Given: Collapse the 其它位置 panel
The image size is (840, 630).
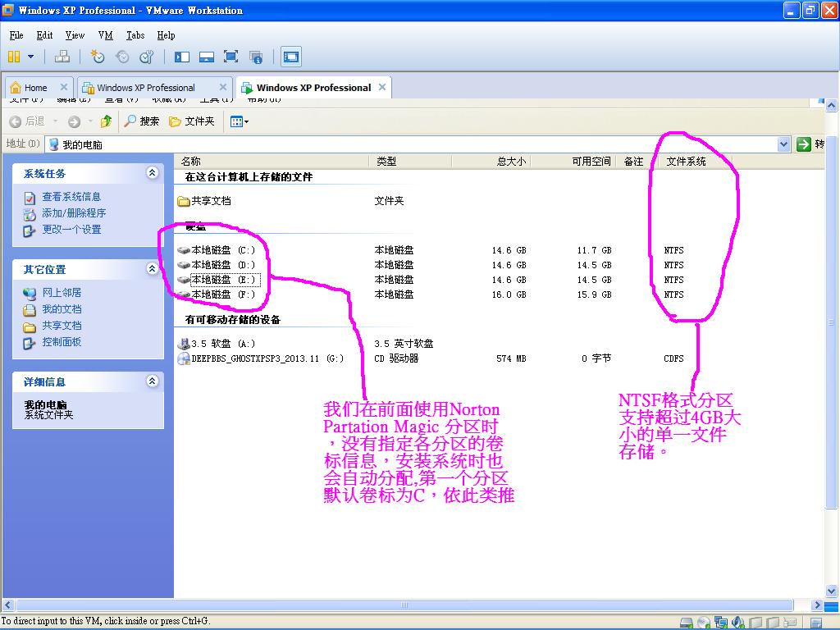Looking at the screenshot, I should click(x=152, y=268).
